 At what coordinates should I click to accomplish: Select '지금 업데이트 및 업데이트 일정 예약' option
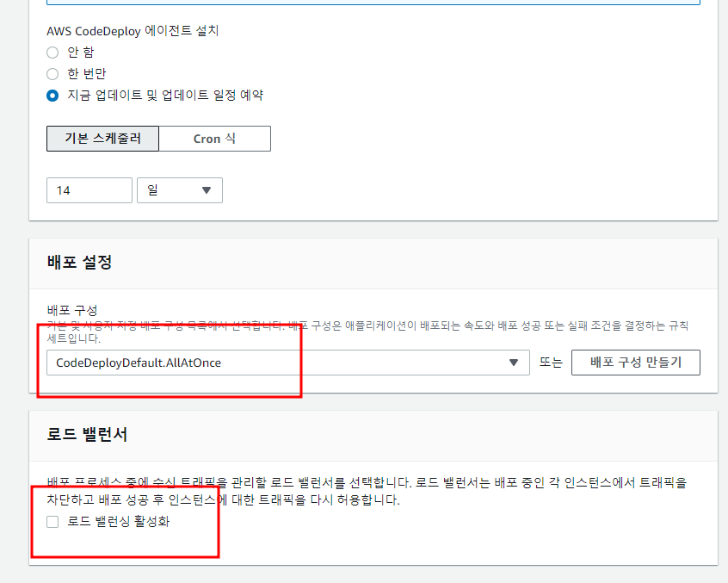click(52, 96)
